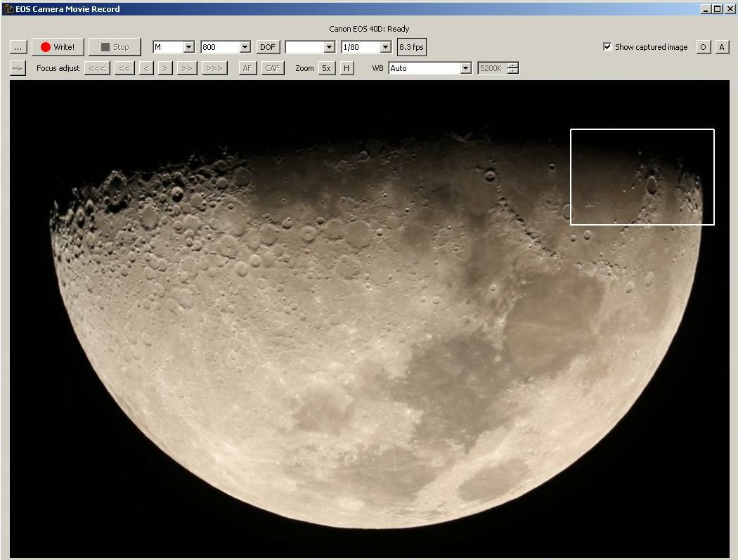This screenshot has width=738, height=560.
Task: Click the Stop recording button
Action: [x=115, y=47]
